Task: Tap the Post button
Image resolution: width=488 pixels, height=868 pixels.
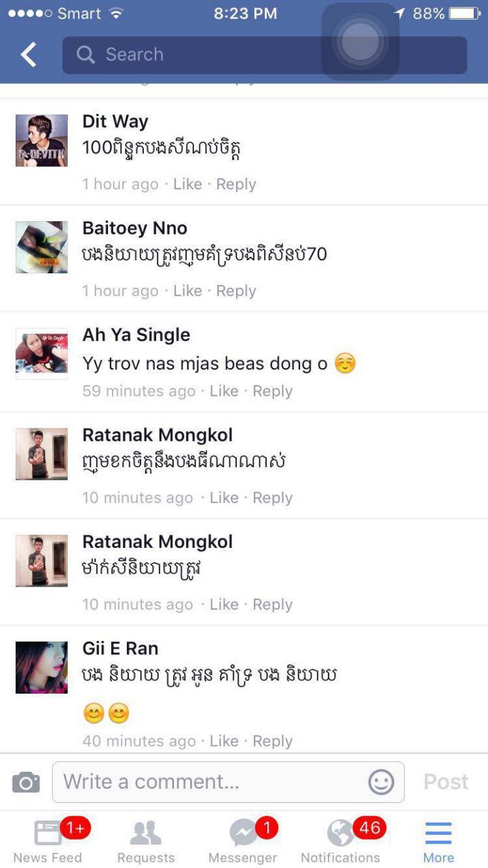Action: tap(446, 782)
